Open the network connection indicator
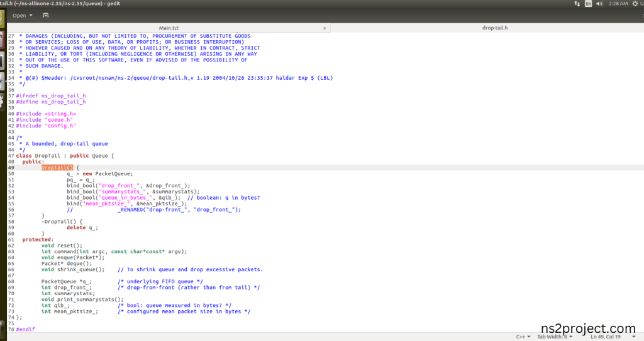The width and height of the screenshot is (644, 341). tap(577, 4)
